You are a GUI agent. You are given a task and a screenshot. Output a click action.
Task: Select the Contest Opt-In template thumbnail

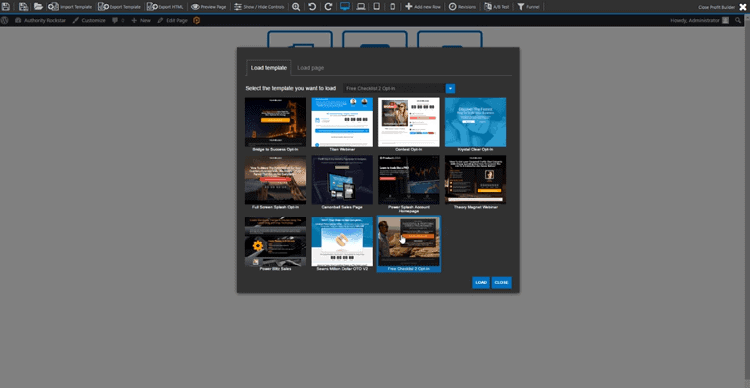408,122
